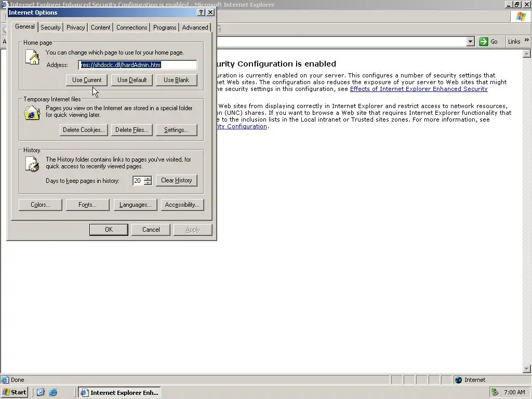Go to the Programs tab

[165, 28]
